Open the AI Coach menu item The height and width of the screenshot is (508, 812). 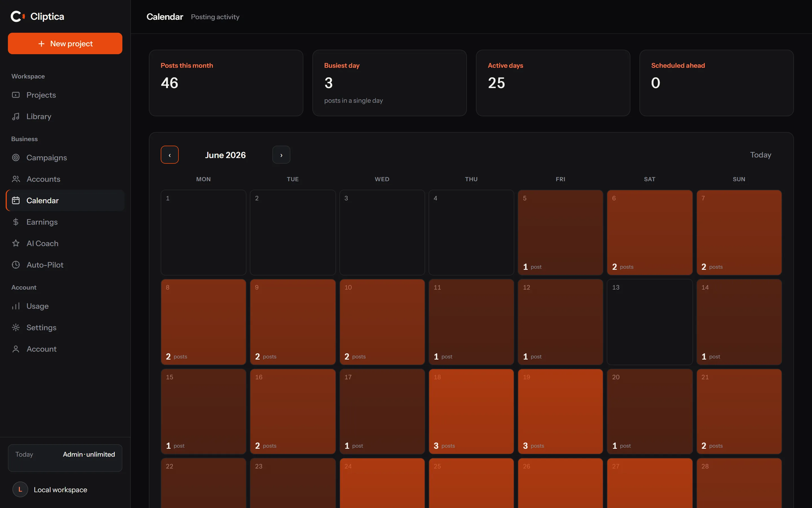tap(65, 243)
